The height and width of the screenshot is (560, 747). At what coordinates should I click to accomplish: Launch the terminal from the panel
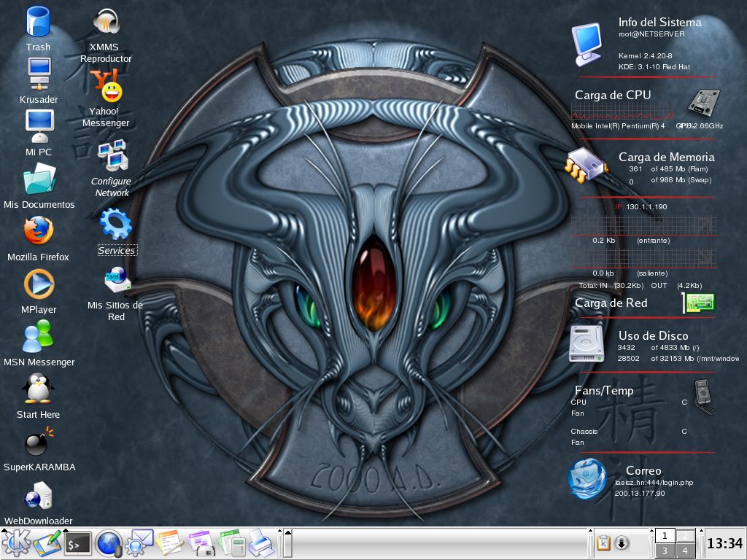click(x=77, y=544)
